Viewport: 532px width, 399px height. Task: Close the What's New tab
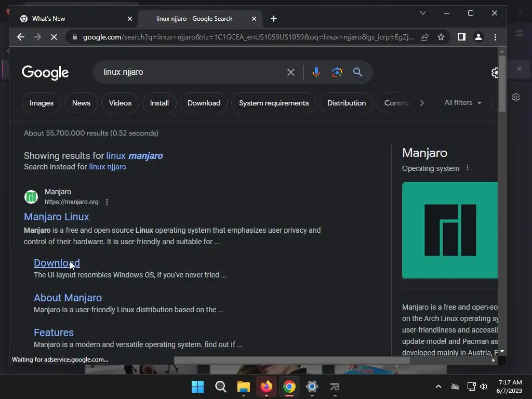(129, 19)
